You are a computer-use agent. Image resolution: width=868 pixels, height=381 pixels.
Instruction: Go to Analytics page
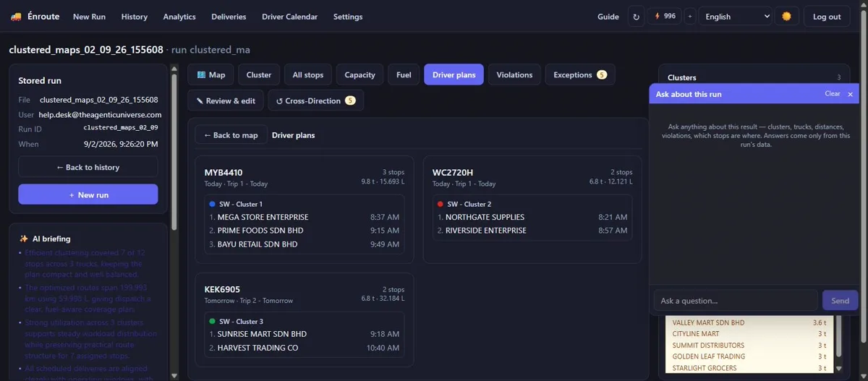click(179, 17)
